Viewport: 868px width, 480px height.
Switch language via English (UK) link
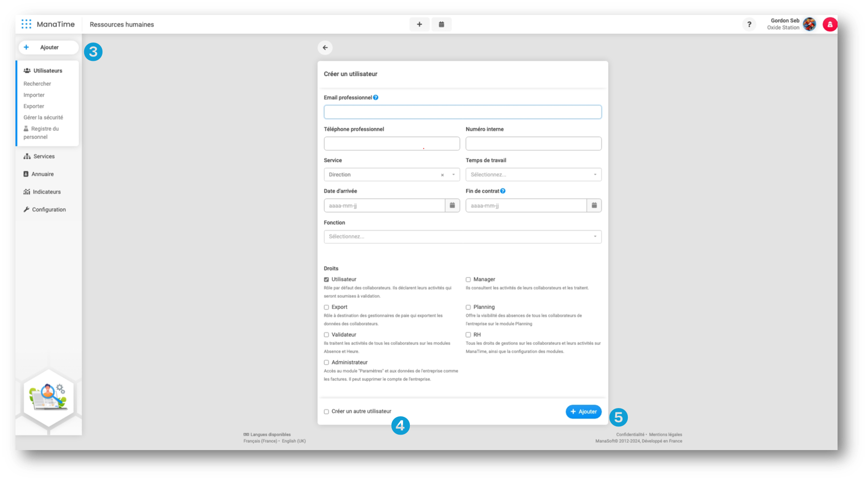coord(294,441)
